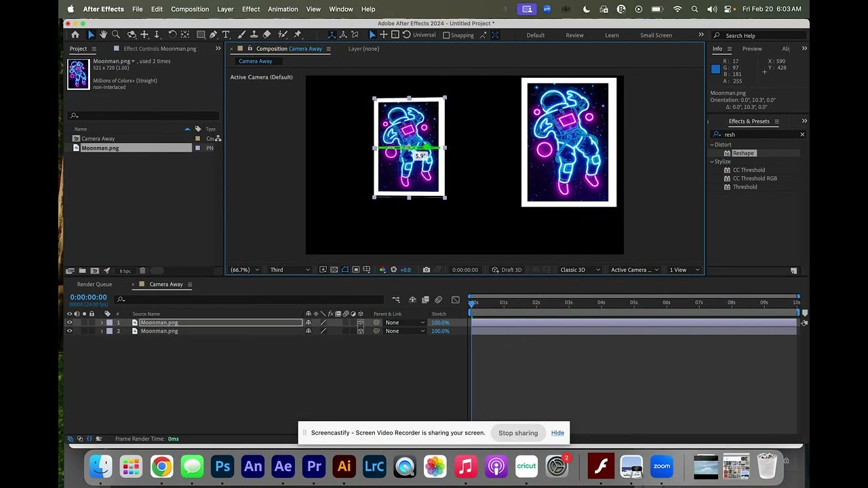Expand layer 2 Moonman.png properties
This screenshot has width=868, height=488.
click(102, 331)
